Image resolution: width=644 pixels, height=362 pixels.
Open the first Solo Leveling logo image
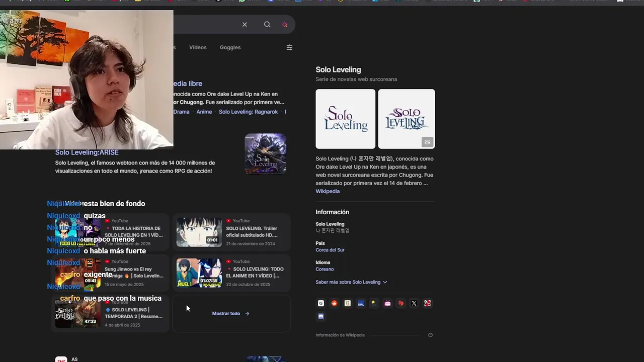(x=345, y=119)
